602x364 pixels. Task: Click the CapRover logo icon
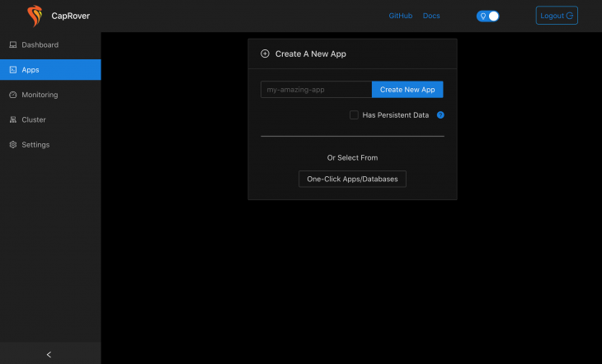point(34,16)
